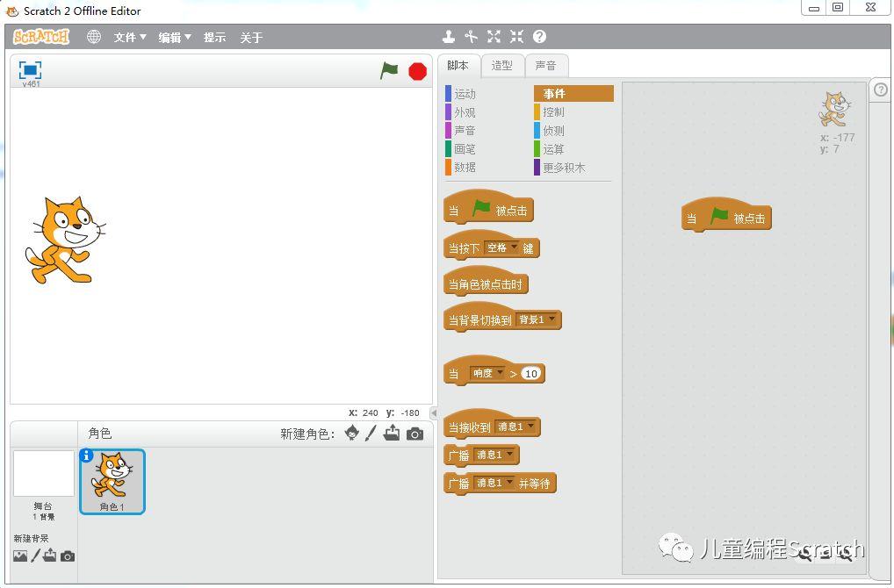Viewport: 894px width, 588px height.
Task: Collapse the stage with small arrow
Action: click(x=434, y=413)
